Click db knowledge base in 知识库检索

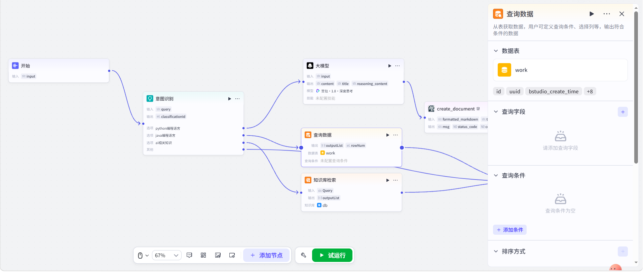point(322,206)
